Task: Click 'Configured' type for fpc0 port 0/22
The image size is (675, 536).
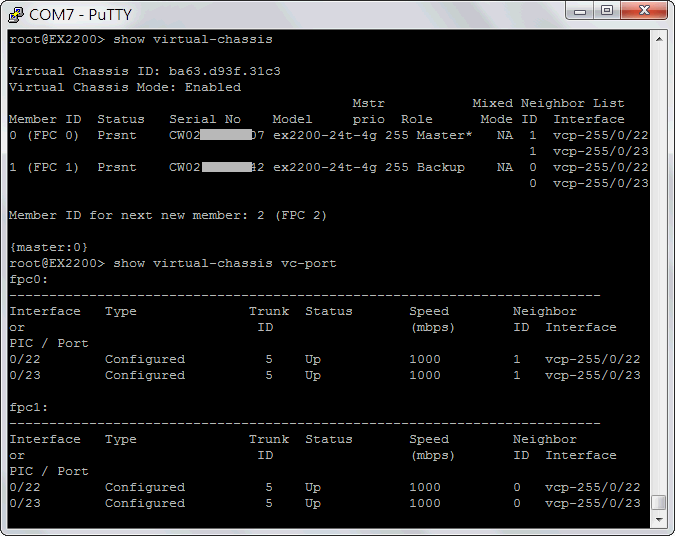Action: coord(145,359)
